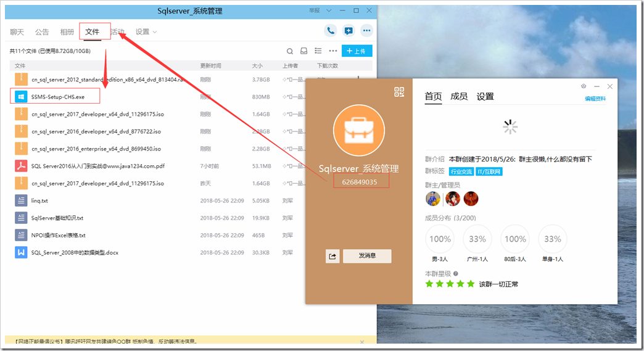Click the briefcase group avatar
Screen dimensions: 644x351
pos(358,131)
